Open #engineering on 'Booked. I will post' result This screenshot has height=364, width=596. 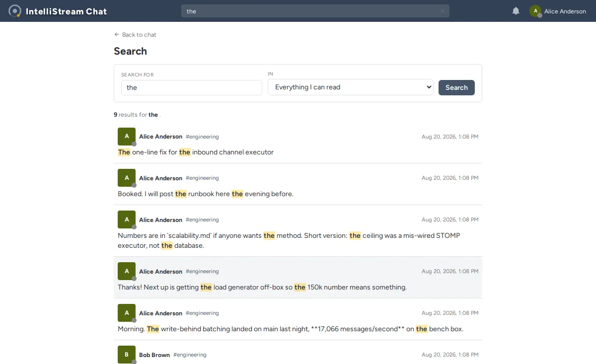[202, 178]
